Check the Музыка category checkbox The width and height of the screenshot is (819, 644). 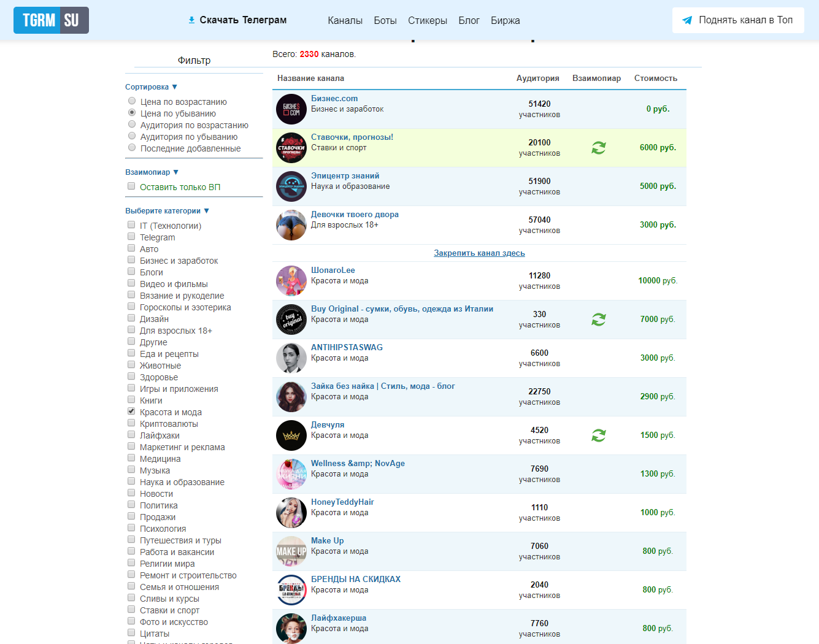click(x=131, y=469)
